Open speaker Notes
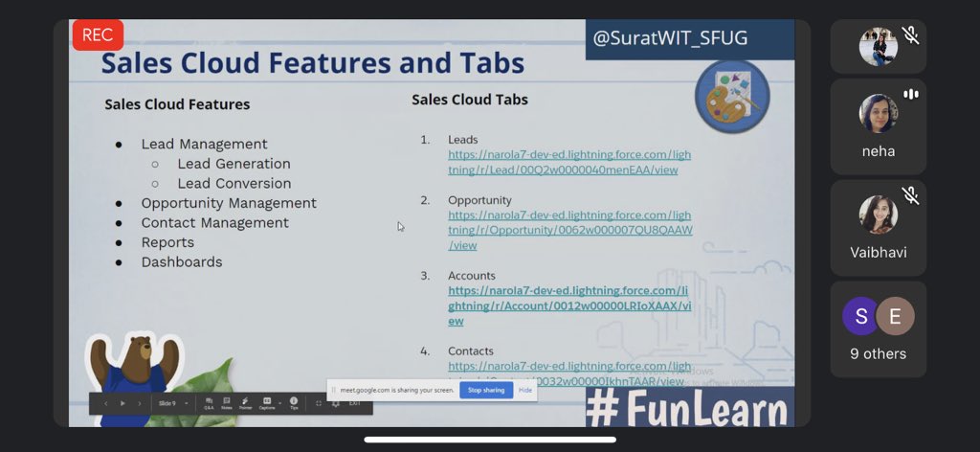The width and height of the screenshot is (980, 452). click(x=226, y=404)
